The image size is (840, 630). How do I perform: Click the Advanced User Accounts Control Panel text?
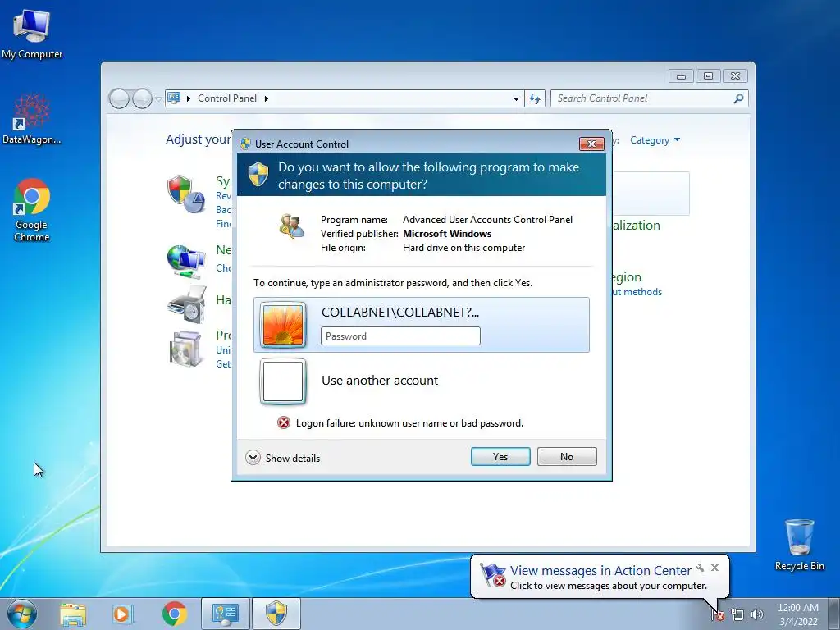tap(487, 220)
